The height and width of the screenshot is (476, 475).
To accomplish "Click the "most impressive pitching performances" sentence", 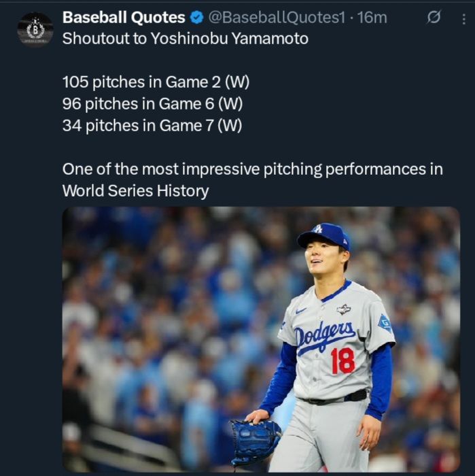I will pyautogui.click(x=252, y=169).
